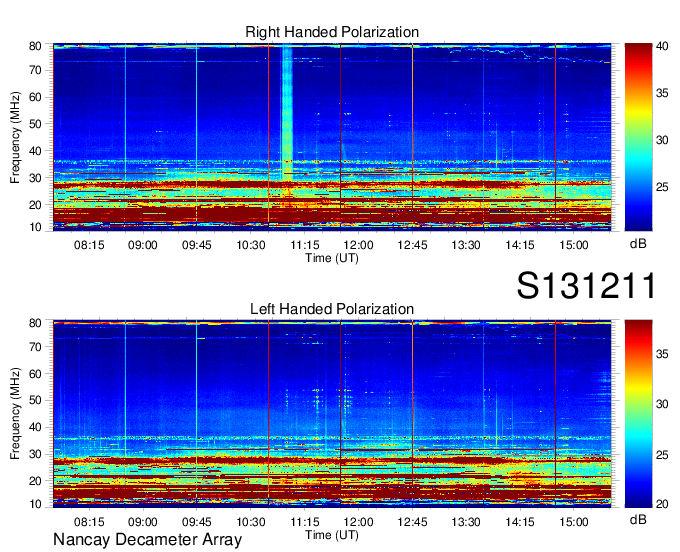This screenshot has height=552, width=680.
Task: Click the "Left Handed Polarization" plot title
Action: (332, 309)
